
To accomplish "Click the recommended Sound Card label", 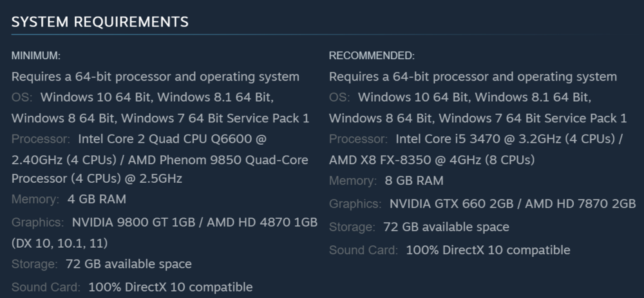I will (x=363, y=250).
